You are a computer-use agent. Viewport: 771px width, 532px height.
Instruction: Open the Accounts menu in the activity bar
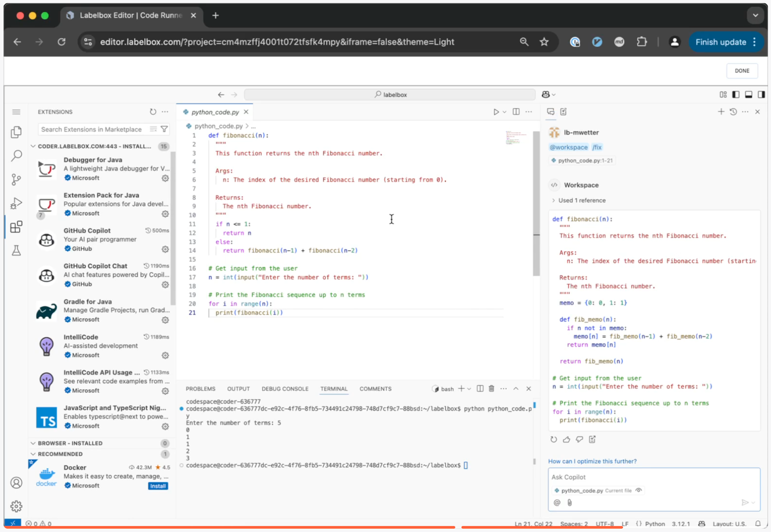pos(16,482)
